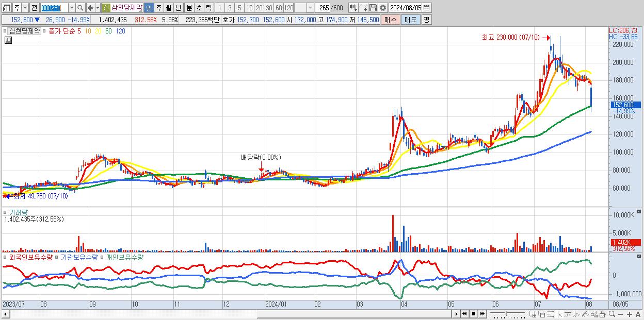This screenshot has height=320, width=644.
Task: Toggle the 기관보유수량 indicator marker
Action: (57, 257)
